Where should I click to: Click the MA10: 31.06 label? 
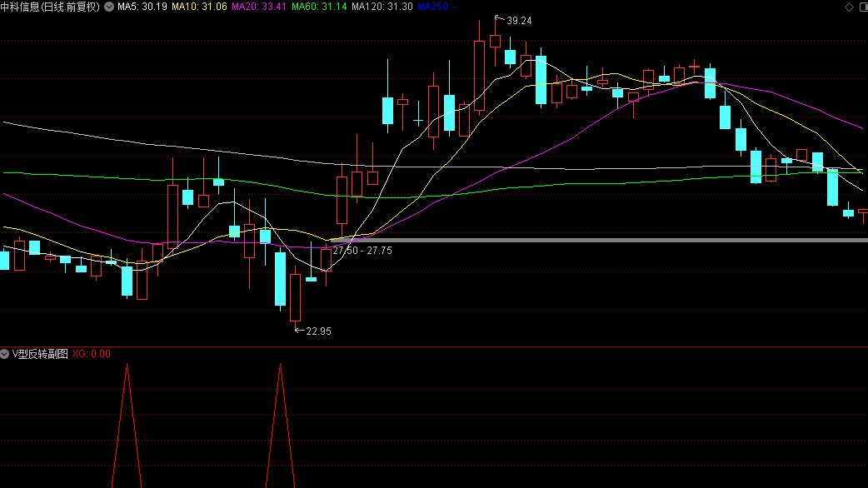tap(199, 7)
